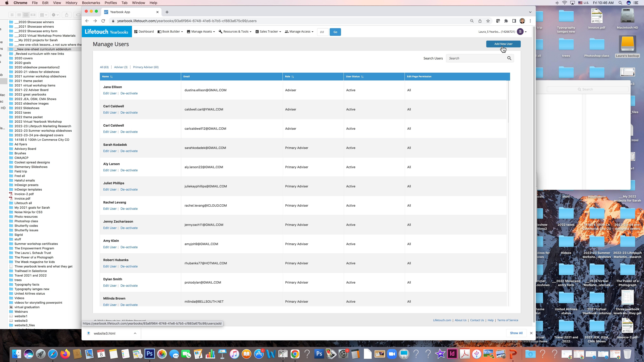This screenshot has height=362, width=644.
Task: Click the Chrome share icon in address bar
Action: 480,21
